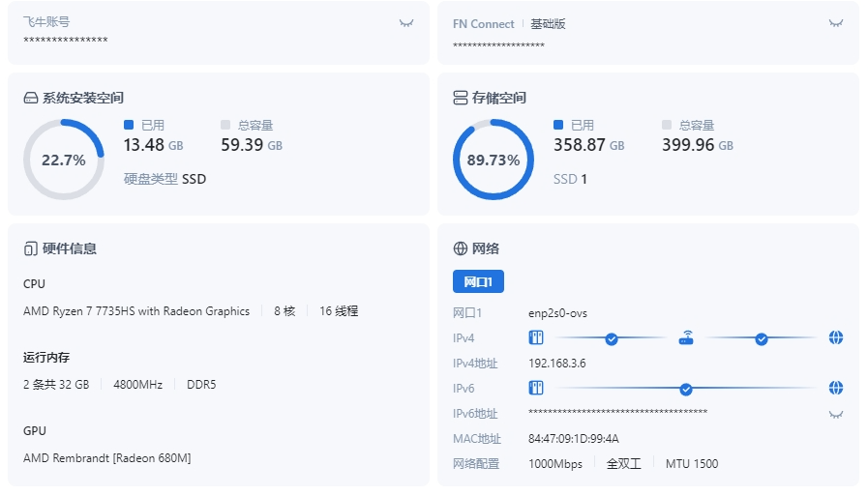Click the 192.168.3.6 IPv4 address
This screenshot has width=868, height=496.
[556, 364]
